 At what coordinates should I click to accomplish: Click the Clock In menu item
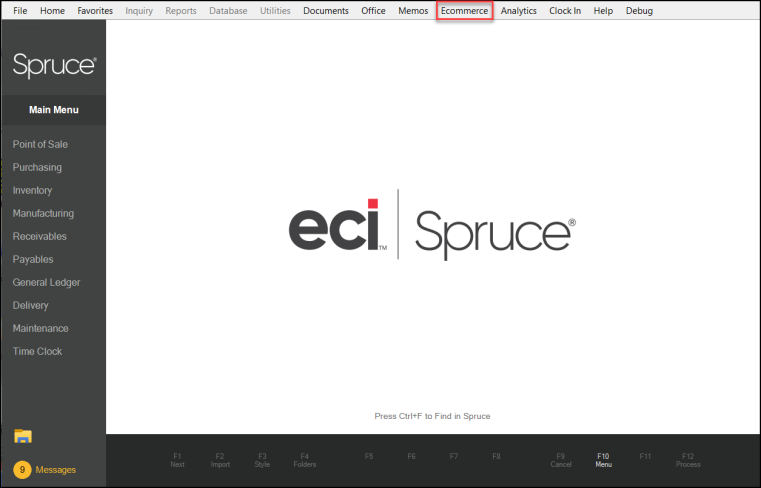pos(565,11)
